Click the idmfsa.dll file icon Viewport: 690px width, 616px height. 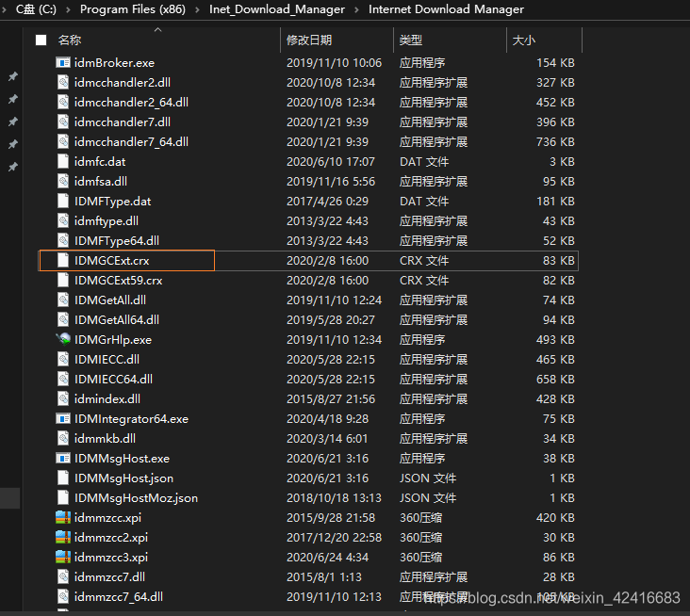point(63,182)
